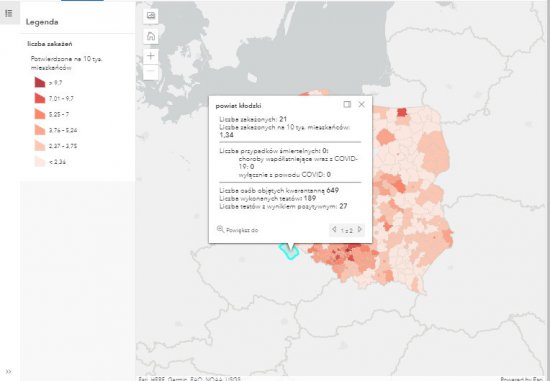
Task: Click the Powiększ do link
Action: tap(242, 230)
